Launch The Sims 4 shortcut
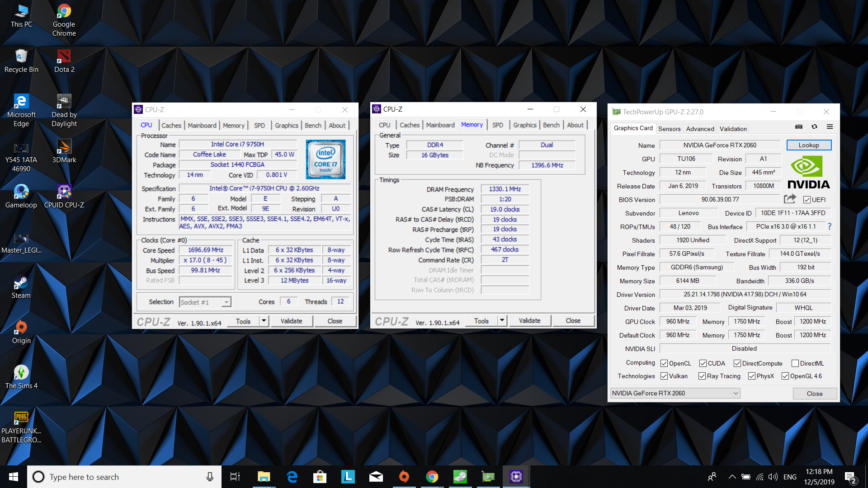Viewport: 868px width, 488px height. (x=21, y=377)
